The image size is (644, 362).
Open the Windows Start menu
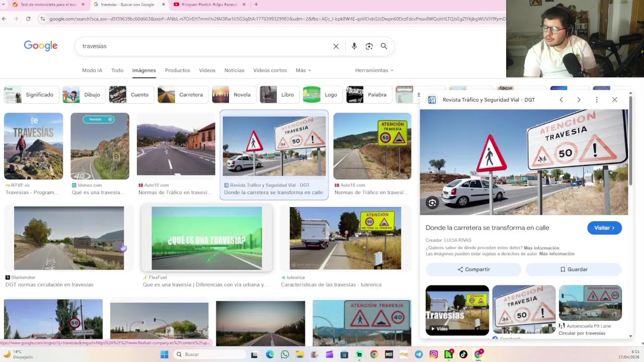[x=164, y=354]
